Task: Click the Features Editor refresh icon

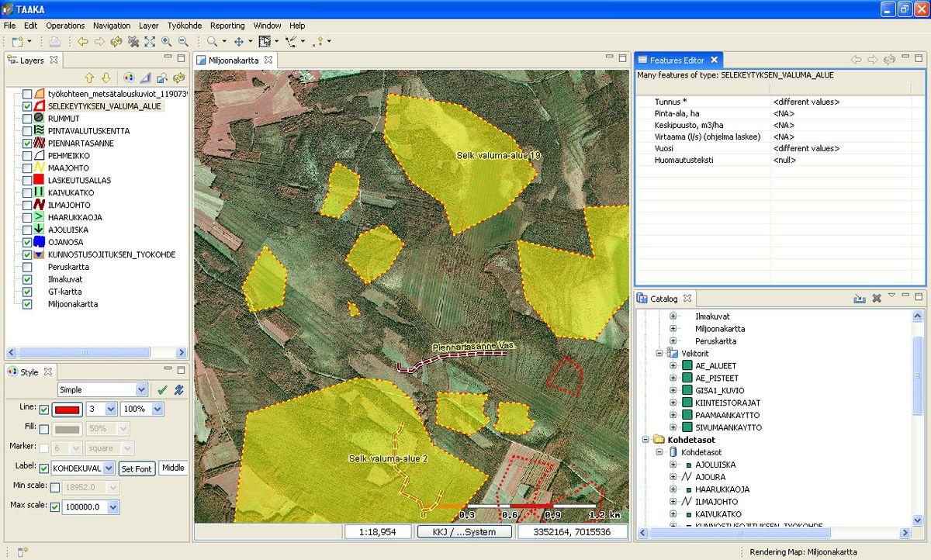Action: pyautogui.click(x=890, y=60)
